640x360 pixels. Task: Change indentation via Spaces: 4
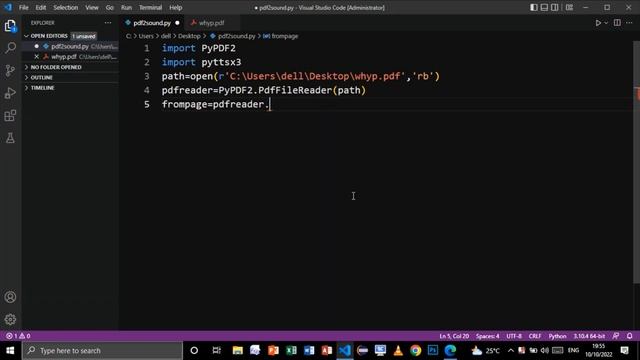point(487,336)
